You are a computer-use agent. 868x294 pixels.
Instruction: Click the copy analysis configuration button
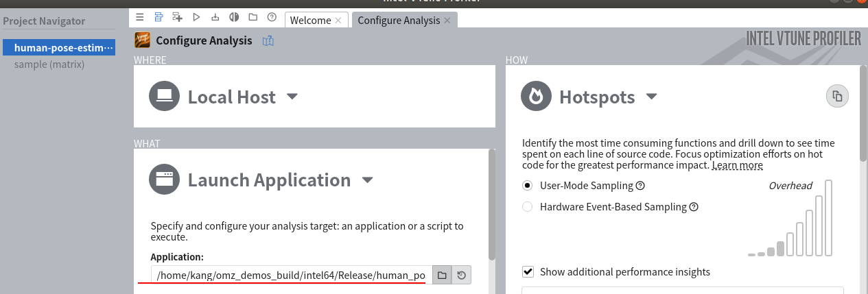coord(837,96)
